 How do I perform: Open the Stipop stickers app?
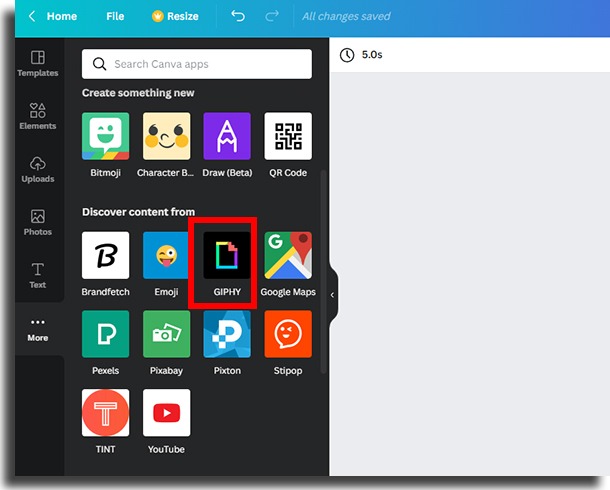(x=288, y=334)
